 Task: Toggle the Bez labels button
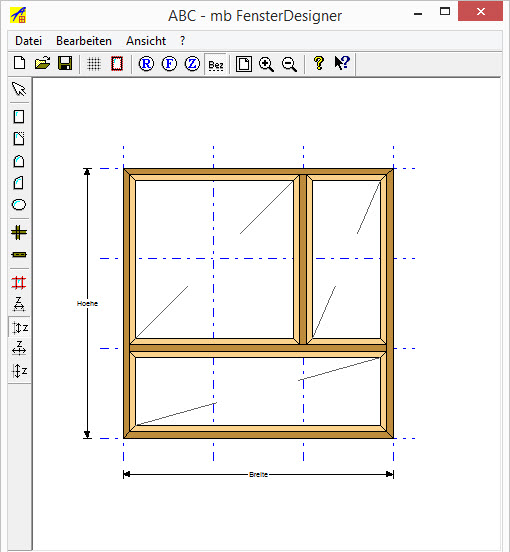tap(216, 65)
